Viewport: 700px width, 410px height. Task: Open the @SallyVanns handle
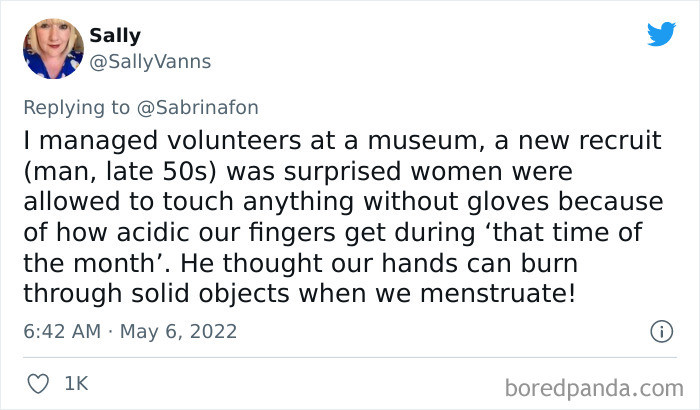(x=150, y=62)
